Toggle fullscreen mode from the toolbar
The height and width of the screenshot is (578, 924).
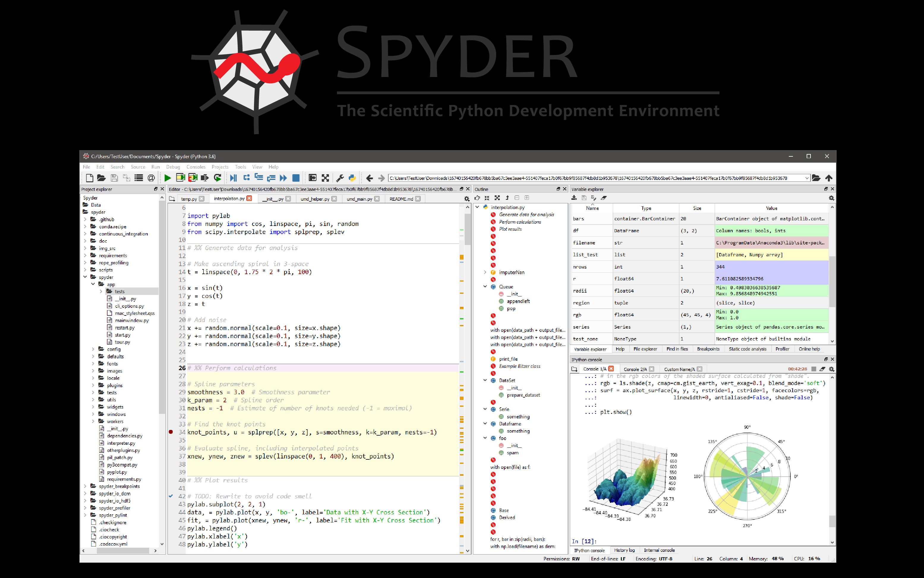click(325, 178)
